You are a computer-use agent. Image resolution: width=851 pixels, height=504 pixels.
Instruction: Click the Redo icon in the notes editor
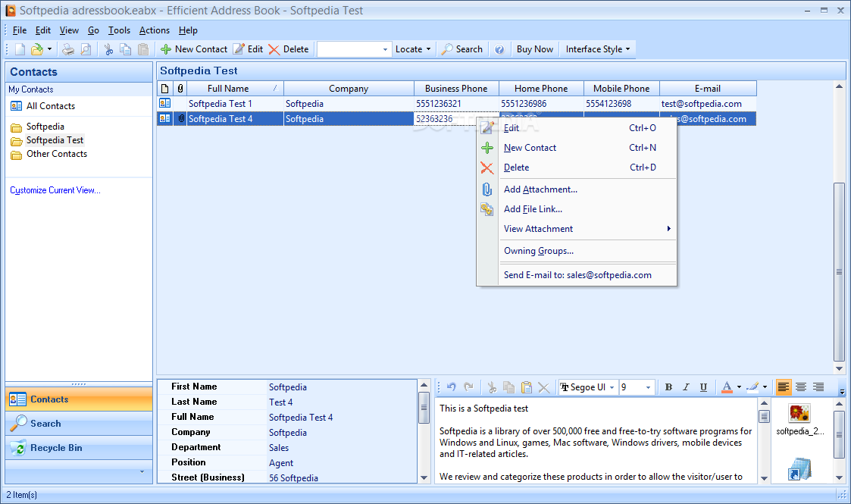469,387
